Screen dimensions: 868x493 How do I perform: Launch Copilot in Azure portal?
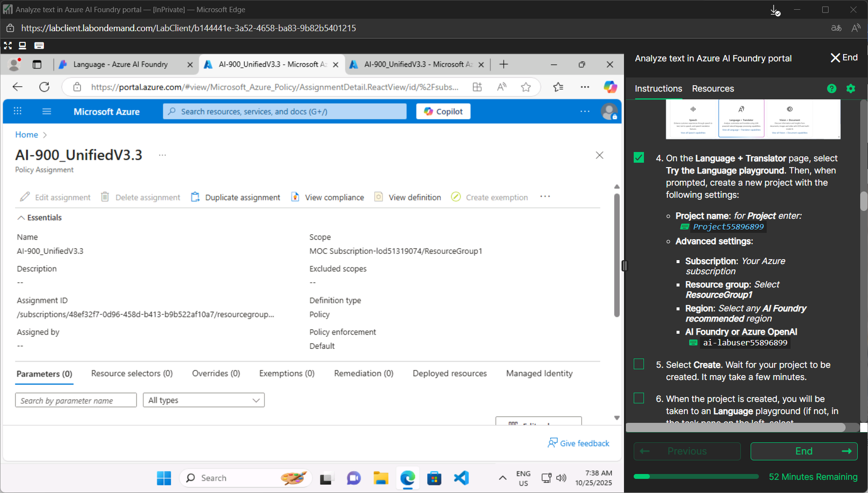(443, 112)
